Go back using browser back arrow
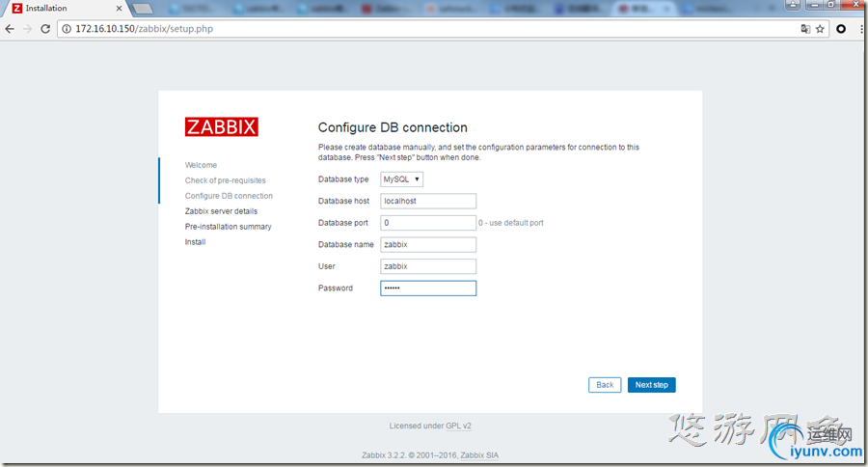Image resolution: width=868 pixels, height=467 pixels. pyautogui.click(x=10, y=29)
